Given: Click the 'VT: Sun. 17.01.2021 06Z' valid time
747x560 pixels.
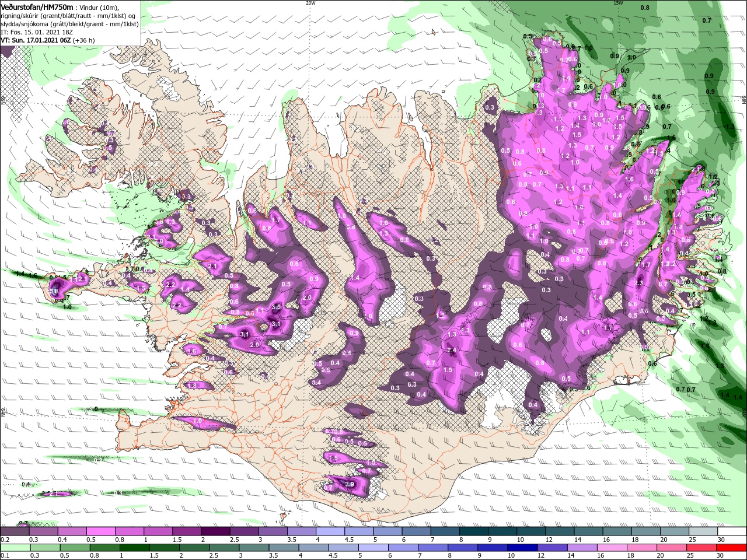Looking at the screenshot, I should tap(36, 40).
